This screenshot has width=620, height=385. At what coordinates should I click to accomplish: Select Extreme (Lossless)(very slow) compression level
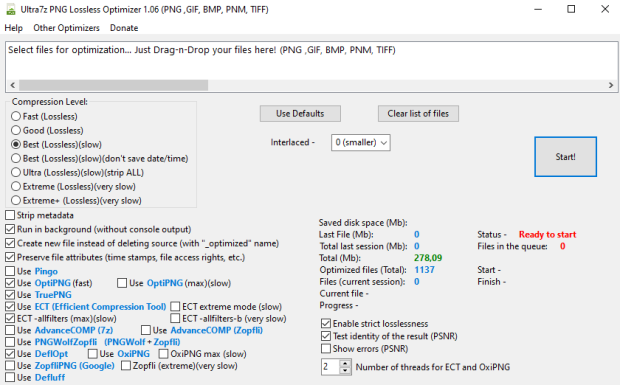click(x=16, y=187)
